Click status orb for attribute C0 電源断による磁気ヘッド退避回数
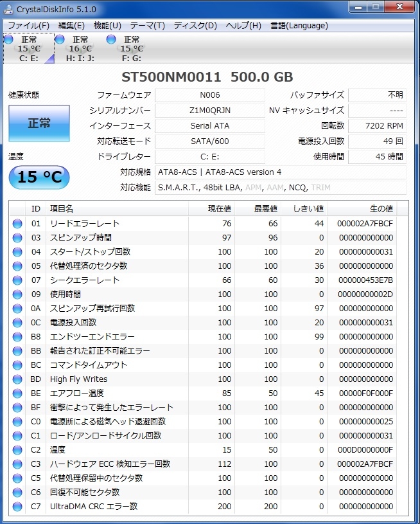This screenshot has width=420, height=524. coord(17,422)
